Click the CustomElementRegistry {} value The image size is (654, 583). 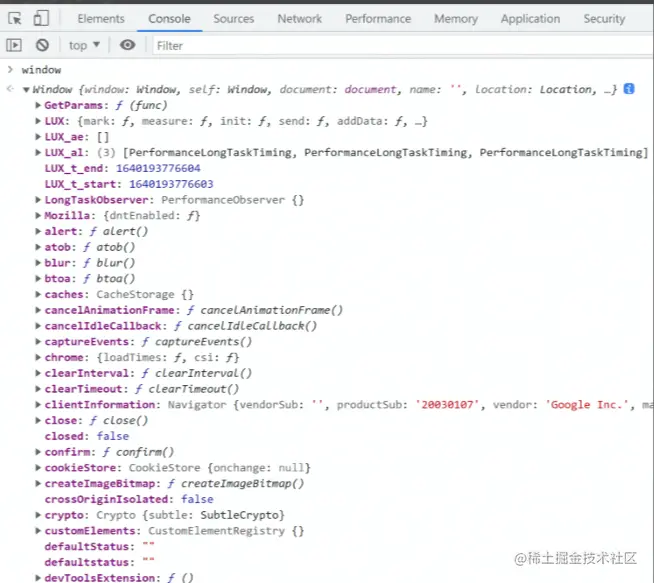[x=226, y=531]
